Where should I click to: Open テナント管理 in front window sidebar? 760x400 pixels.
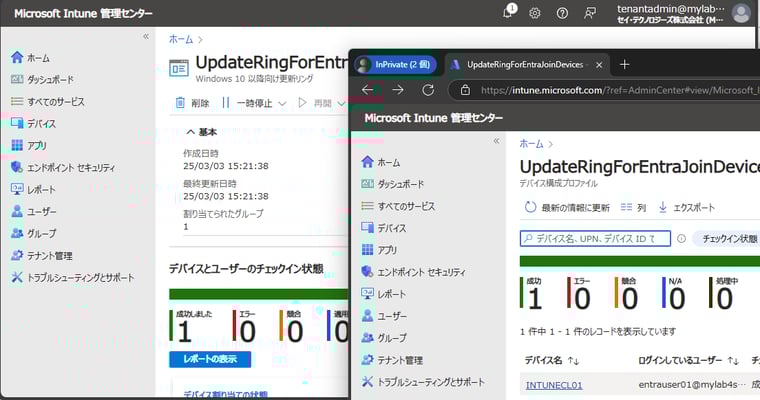392,360
